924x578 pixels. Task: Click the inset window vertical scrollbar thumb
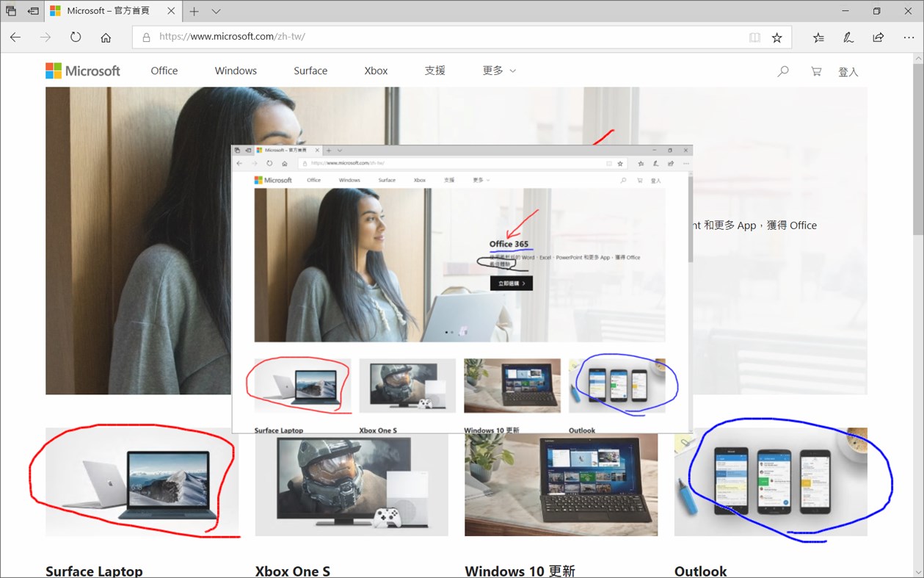(690, 220)
